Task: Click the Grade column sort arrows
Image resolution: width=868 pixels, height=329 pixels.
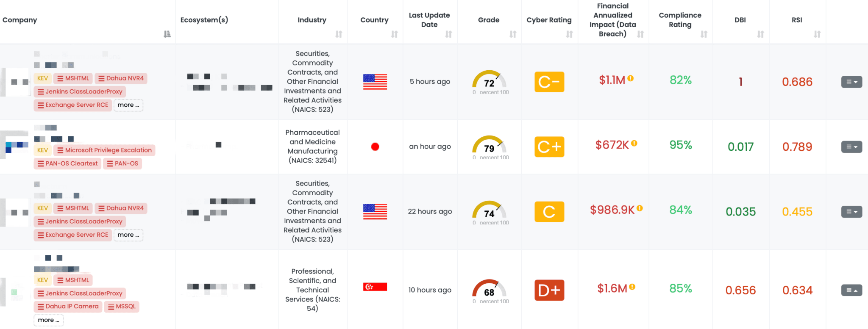Action: coord(513,34)
